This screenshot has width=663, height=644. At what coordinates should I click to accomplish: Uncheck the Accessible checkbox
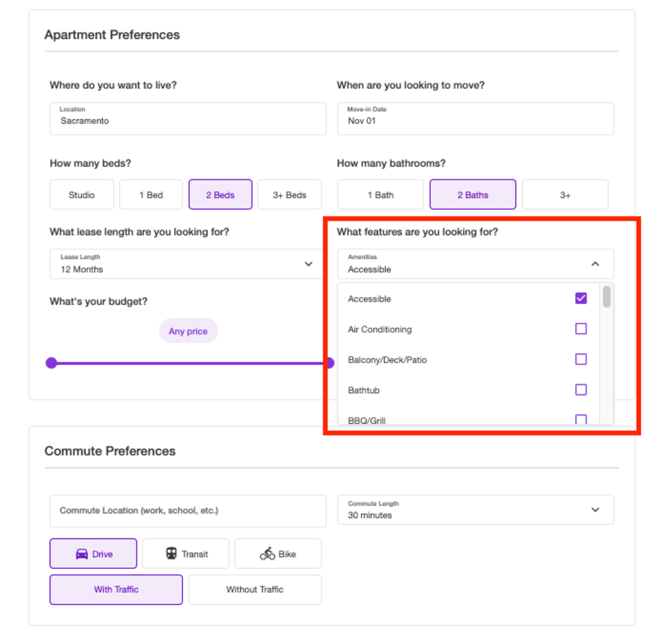pos(581,298)
